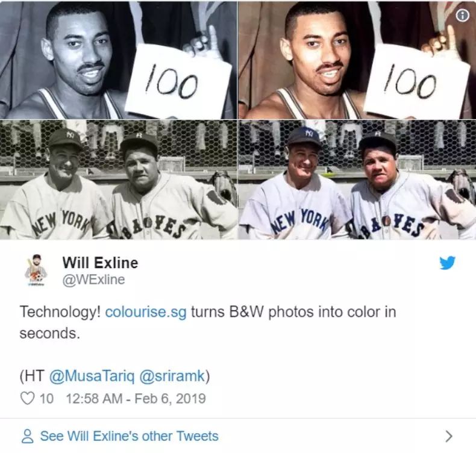This screenshot has height=453, width=476.
Task: Open black-and-white baseball players photo
Action: click(x=118, y=180)
